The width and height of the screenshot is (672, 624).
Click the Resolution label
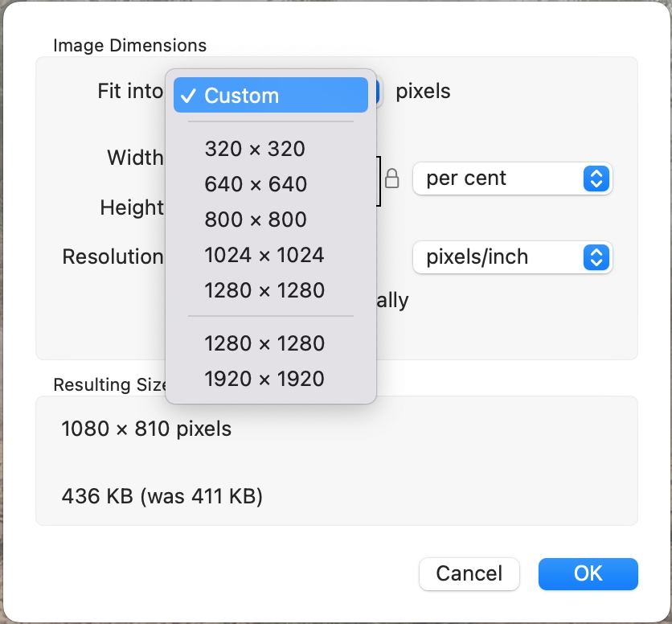point(113,257)
